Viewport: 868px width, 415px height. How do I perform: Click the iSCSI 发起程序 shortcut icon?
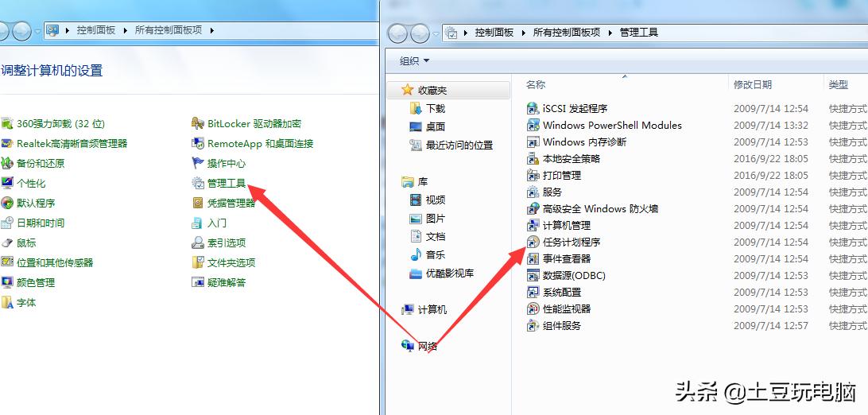point(533,108)
